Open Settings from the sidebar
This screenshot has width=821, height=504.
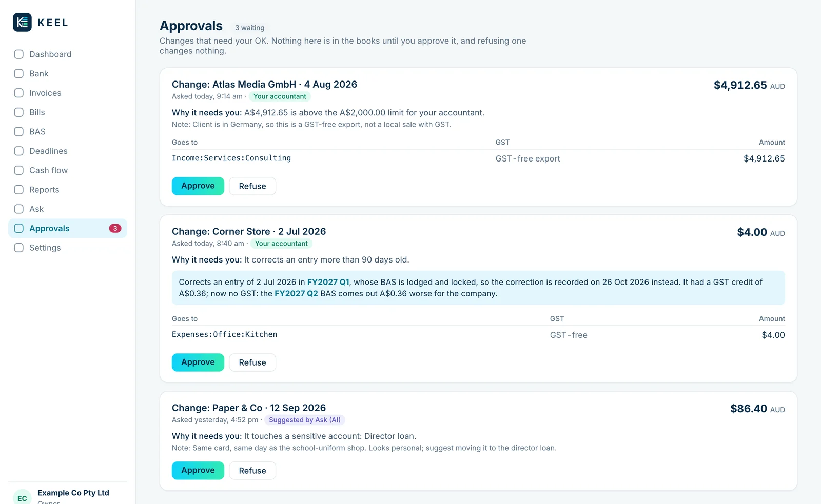click(x=68, y=248)
